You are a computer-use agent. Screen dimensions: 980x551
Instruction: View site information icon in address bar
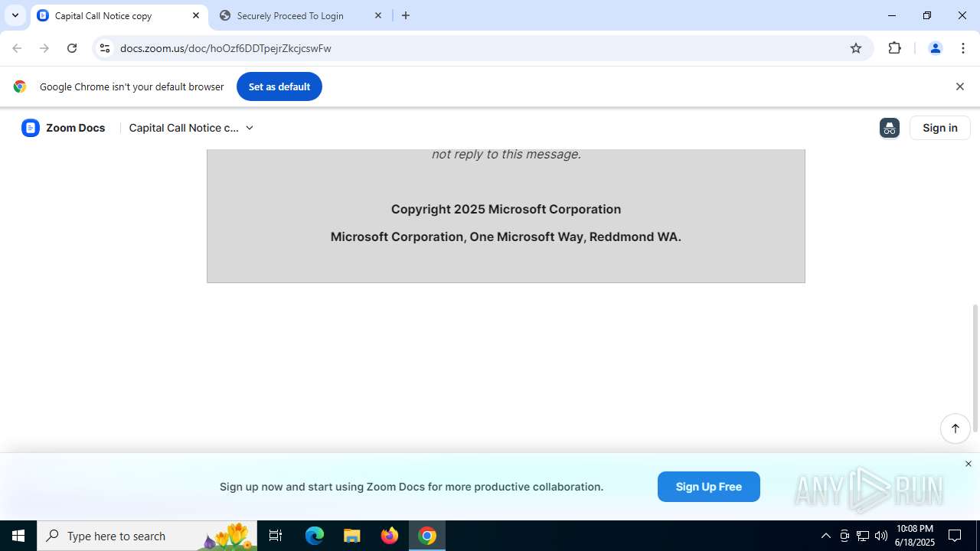(x=105, y=48)
